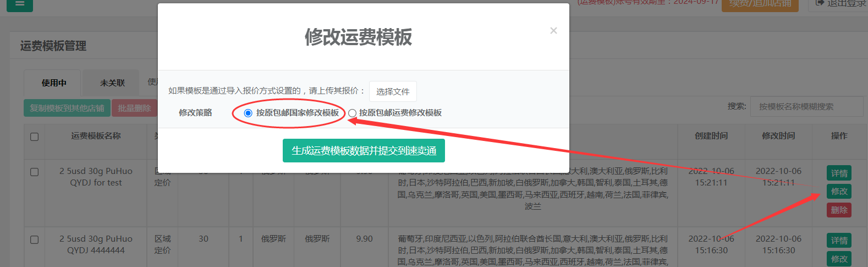This screenshot has width=868, height=267.
Task: Check the row 2 5usd 30g PuHuo QYDJ 4444444
Action: coord(34,239)
